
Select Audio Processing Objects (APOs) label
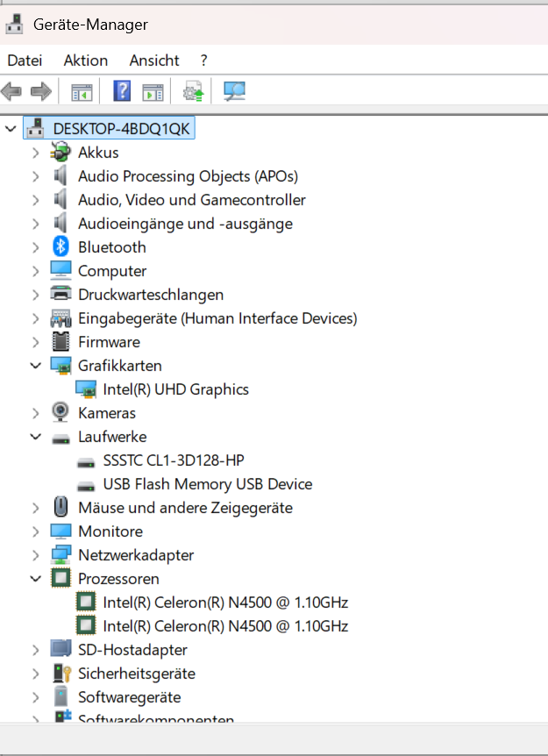pos(188,176)
